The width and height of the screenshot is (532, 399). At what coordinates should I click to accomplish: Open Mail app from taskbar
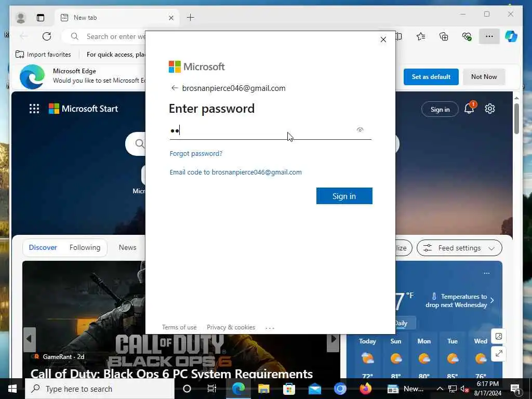click(315, 389)
